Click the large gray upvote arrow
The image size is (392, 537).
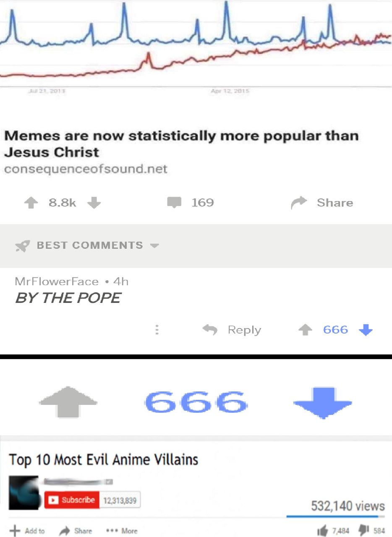[x=68, y=401]
